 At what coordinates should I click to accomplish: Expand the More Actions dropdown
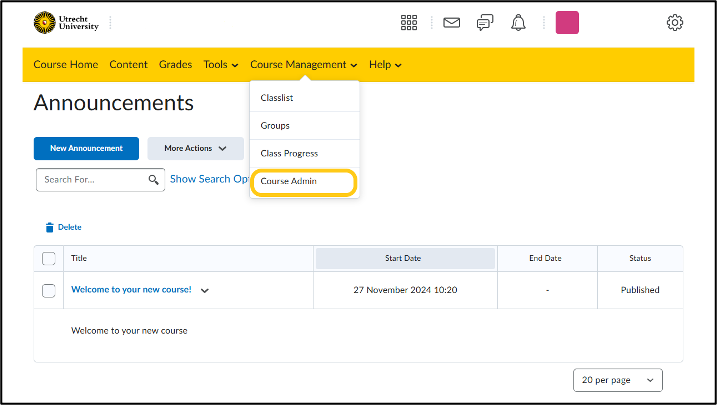196,148
